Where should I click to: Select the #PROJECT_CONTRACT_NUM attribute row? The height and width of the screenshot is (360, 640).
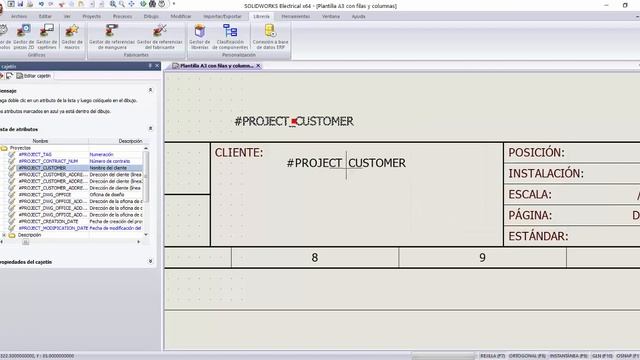pyautogui.click(x=76, y=161)
